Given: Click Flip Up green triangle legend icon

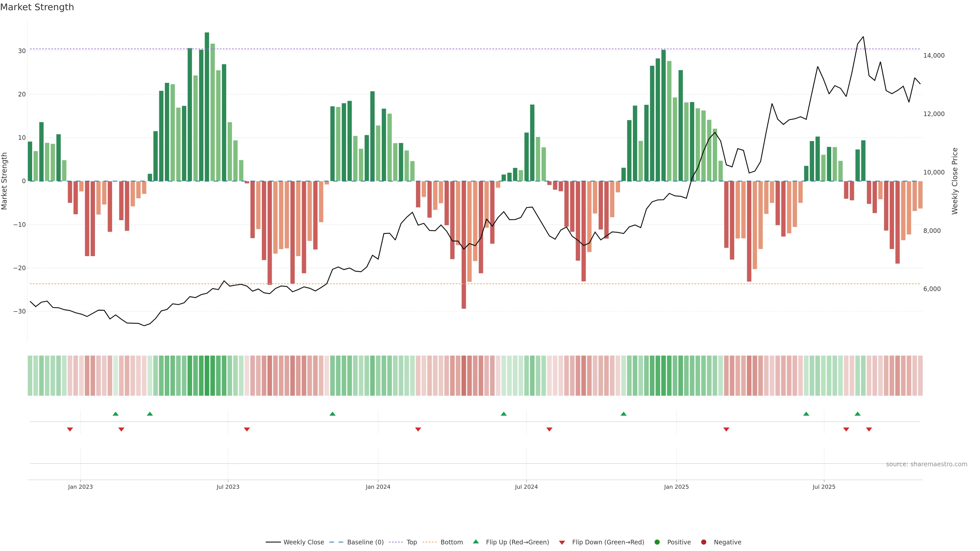Looking at the screenshot, I should pyautogui.click(x=475, y=542).
